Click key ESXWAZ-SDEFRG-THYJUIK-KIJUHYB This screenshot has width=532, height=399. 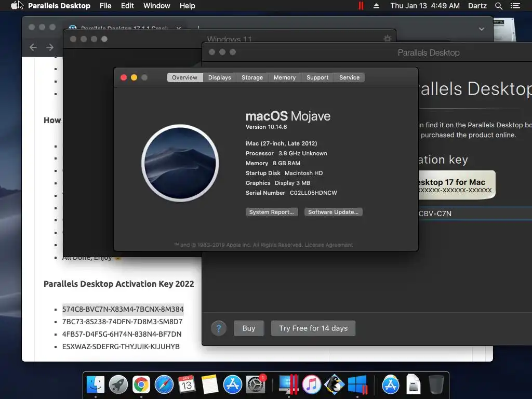(x=121, y=347)
